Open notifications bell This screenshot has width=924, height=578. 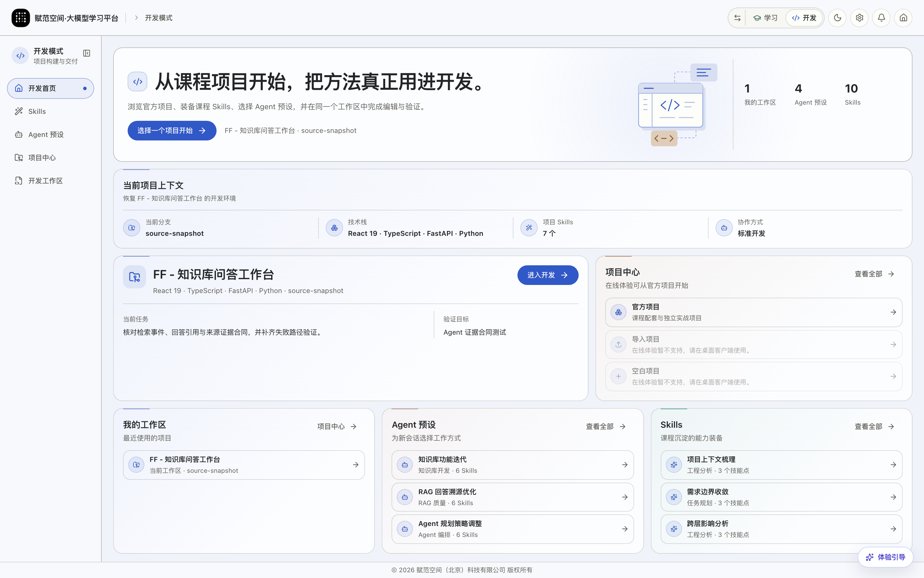[x=881, y=18]
